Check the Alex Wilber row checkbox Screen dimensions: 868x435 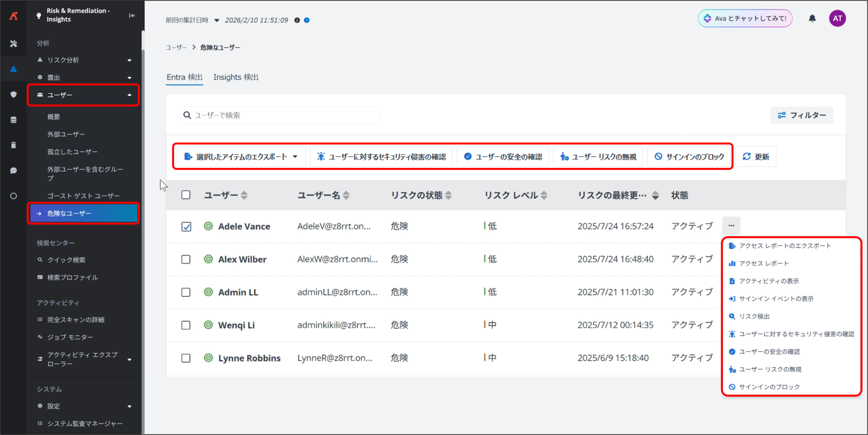tap(186, 259)
